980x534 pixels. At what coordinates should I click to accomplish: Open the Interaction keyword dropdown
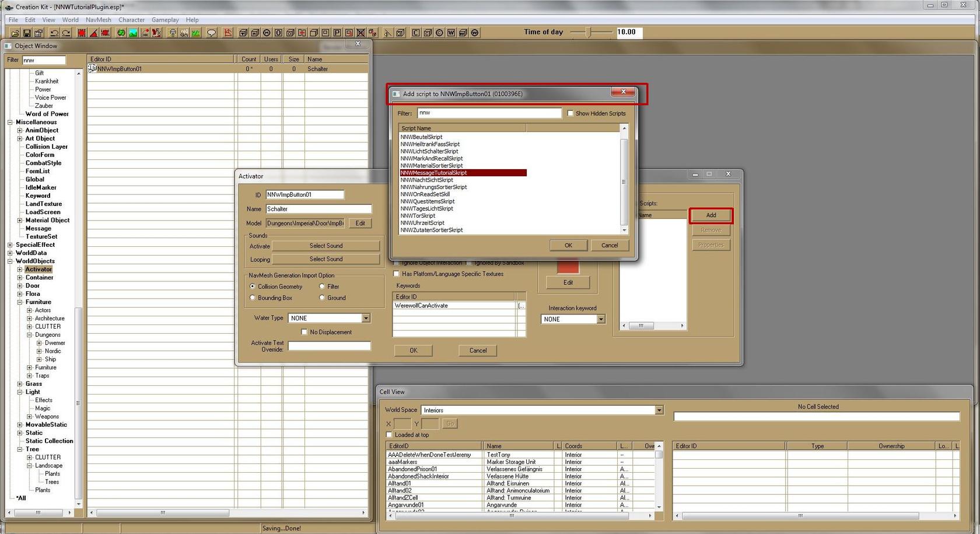(601, 319)
